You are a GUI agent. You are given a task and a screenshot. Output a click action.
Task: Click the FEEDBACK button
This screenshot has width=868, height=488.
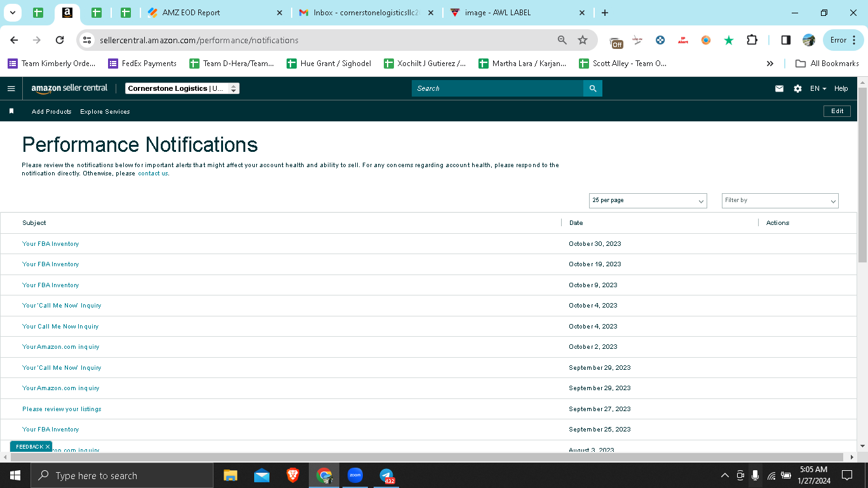[30, 447]
